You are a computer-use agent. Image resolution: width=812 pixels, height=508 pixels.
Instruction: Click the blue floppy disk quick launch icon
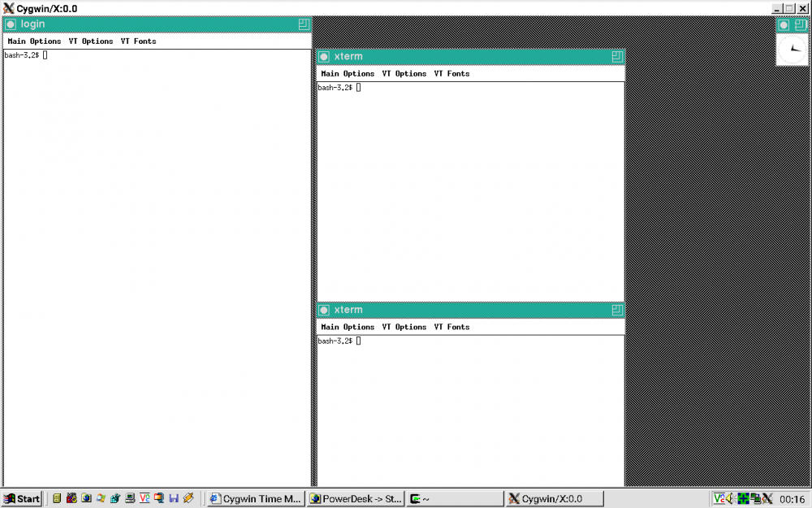tap(174, 498)
